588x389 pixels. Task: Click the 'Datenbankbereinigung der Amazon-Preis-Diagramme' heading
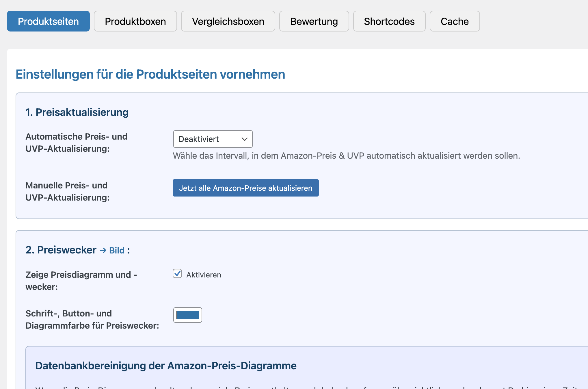pos(166,366)
